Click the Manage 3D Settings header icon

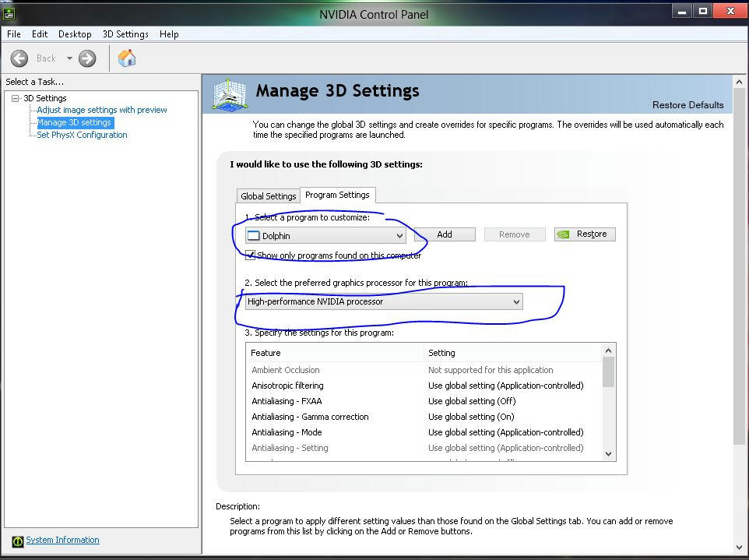(x=230, y=95)
